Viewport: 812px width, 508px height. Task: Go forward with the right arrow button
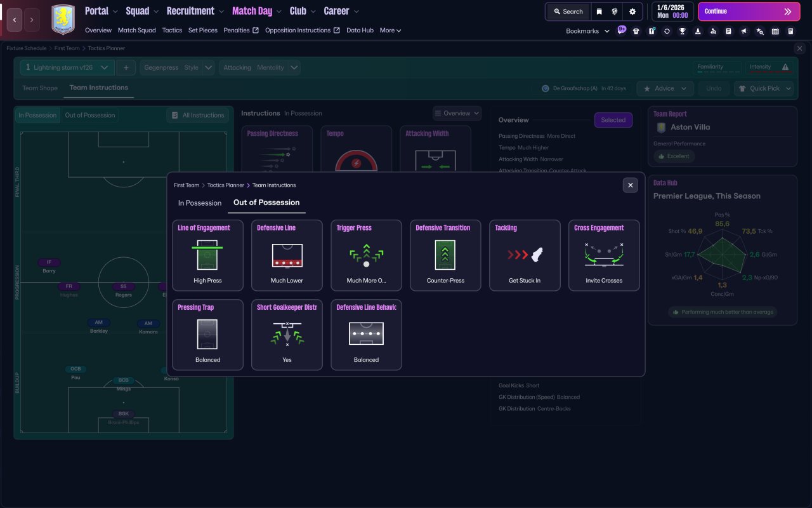pos(32,20)
